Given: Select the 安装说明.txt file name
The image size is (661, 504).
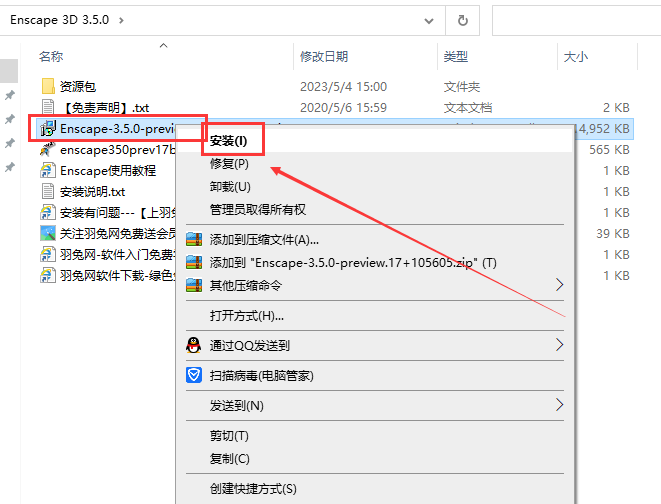Looking at the screenshot, I should pos(93,192).
